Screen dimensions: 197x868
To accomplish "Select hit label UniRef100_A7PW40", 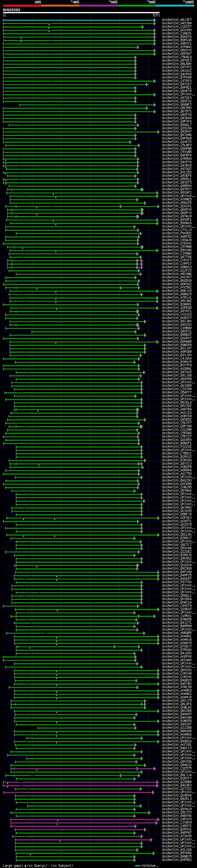I will click(x=177, y=47).
